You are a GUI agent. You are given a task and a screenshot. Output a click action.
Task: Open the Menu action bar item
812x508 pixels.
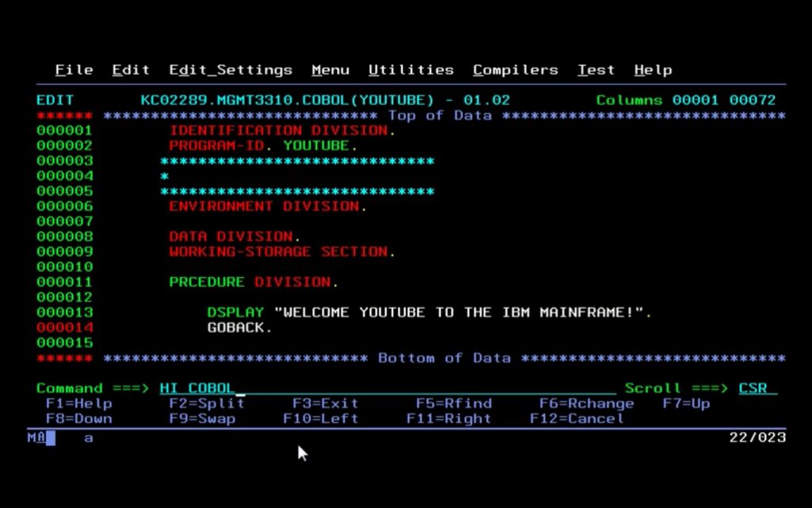[x=331, y=70]
